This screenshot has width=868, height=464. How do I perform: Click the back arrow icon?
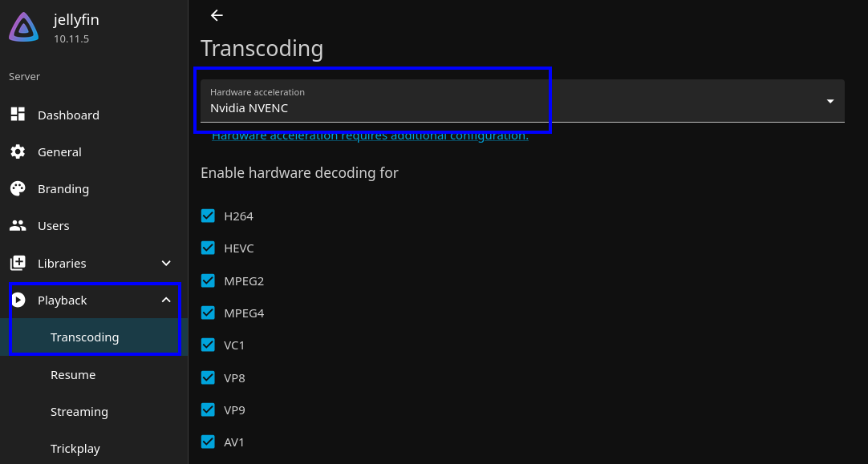pyautogui.click(x=217, y=15)
